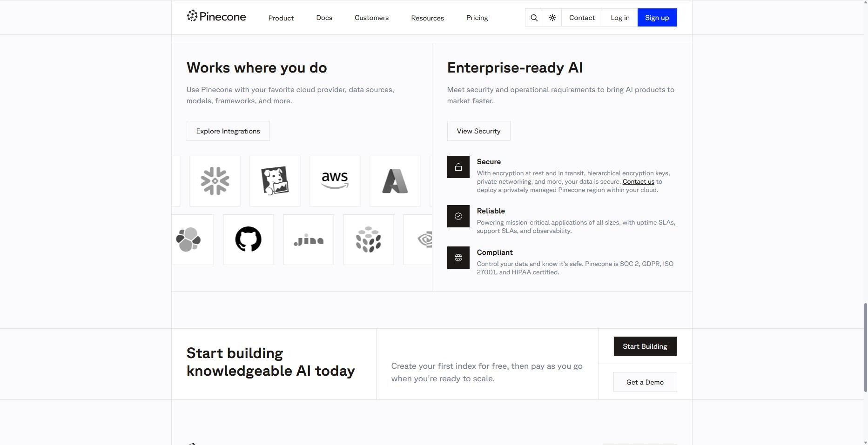This screenshot has height=445, width=868.
Task: Click the Contact link in header
Action: pos(582,18)
